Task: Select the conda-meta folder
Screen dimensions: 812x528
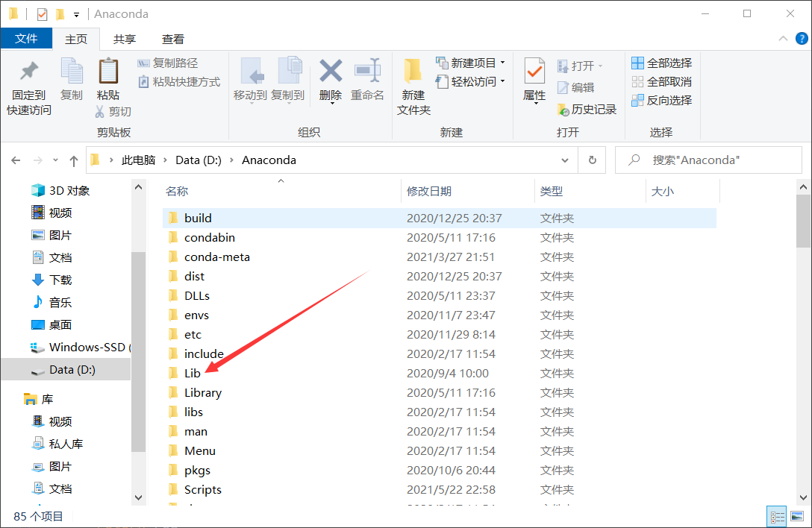Action: coord(439,257)
